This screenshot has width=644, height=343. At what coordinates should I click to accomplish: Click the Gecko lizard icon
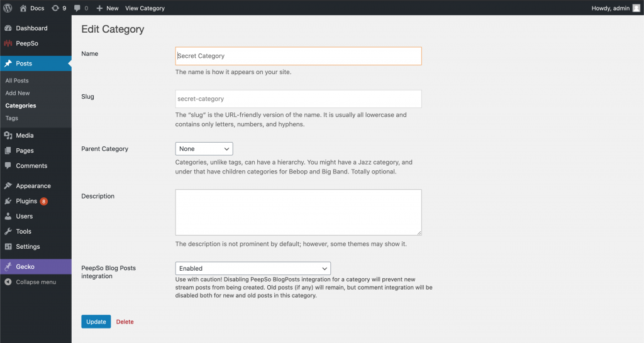tap(8, 266)
